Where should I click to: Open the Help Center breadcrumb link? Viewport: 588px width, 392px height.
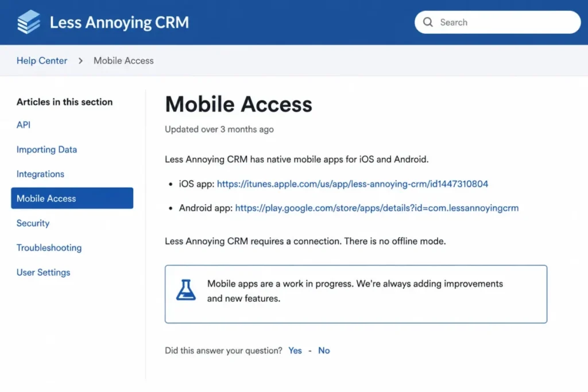click(41, 61)
